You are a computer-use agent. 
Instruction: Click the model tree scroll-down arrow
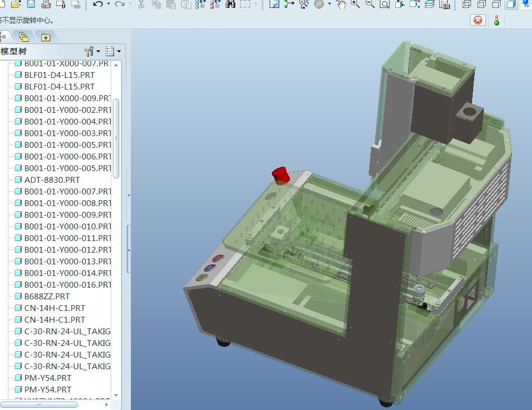tap(116, 395)
